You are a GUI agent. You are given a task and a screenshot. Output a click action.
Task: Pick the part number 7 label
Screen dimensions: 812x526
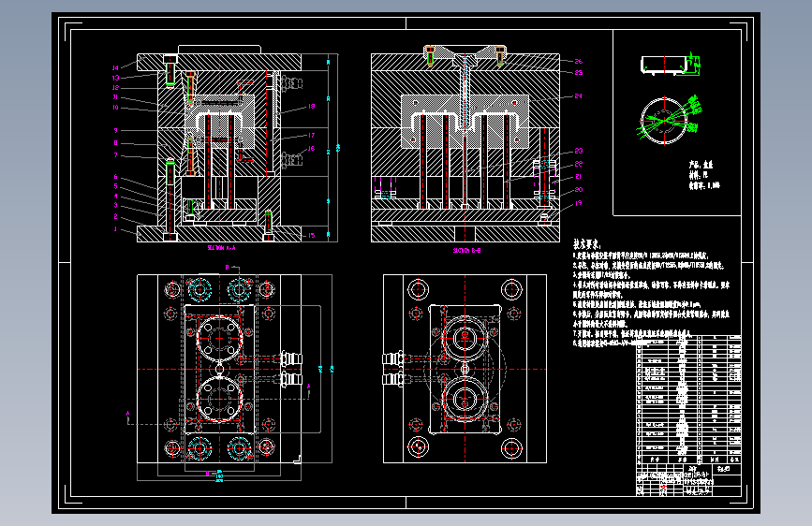(115, 154)
